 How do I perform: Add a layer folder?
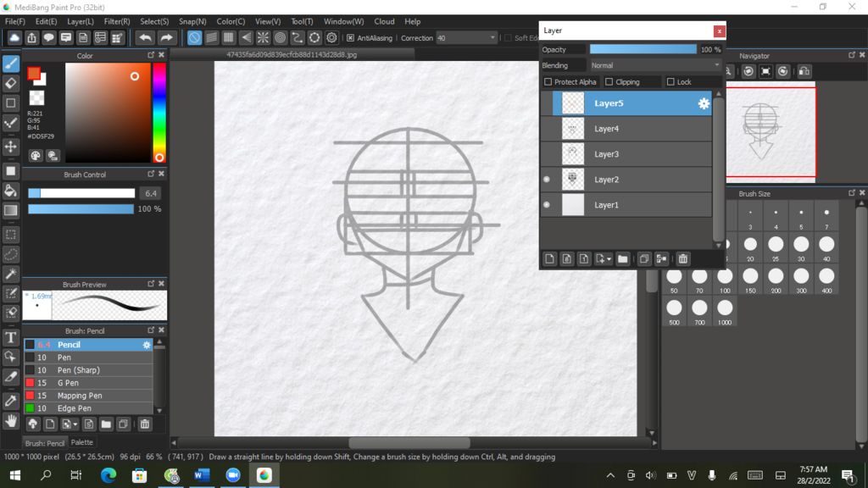coord(623,259)
